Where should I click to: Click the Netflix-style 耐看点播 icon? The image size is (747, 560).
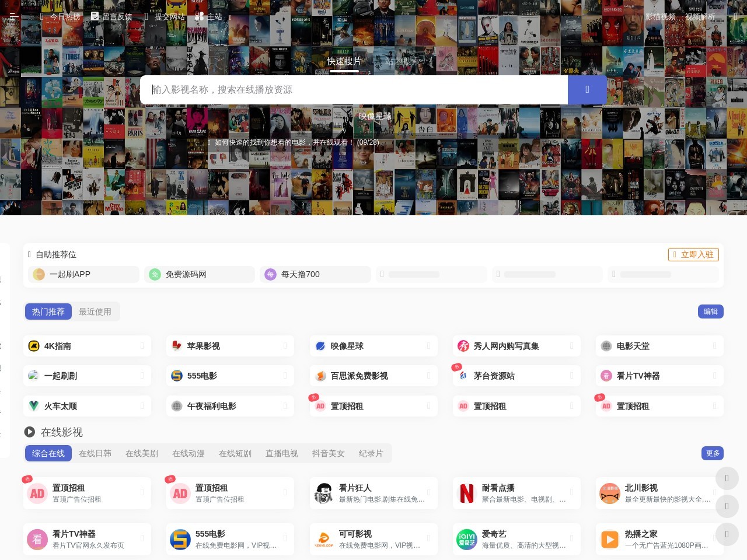[467, 494]
